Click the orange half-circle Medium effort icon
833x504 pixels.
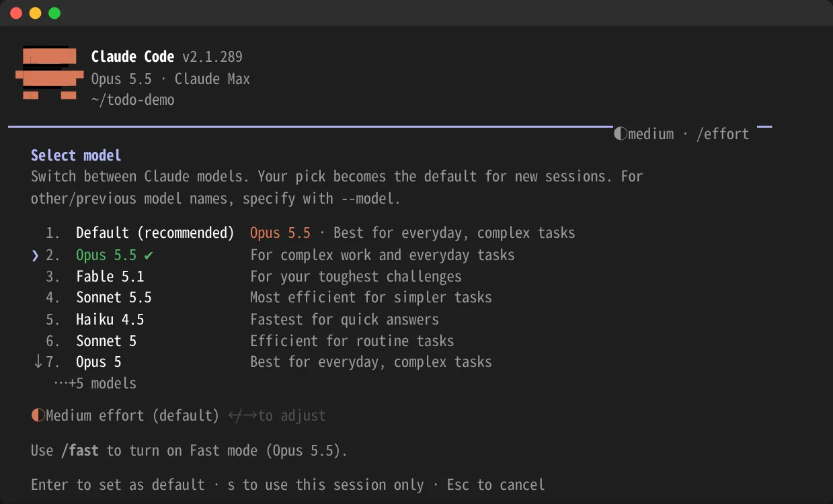[38, 415]
